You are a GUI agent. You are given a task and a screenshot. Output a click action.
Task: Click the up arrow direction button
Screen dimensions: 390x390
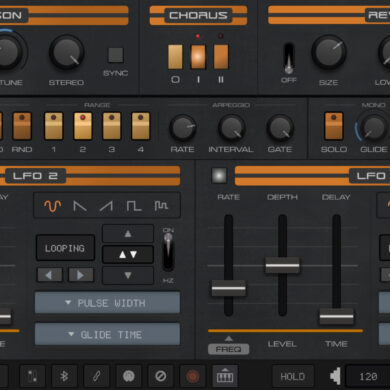[128, 234]
